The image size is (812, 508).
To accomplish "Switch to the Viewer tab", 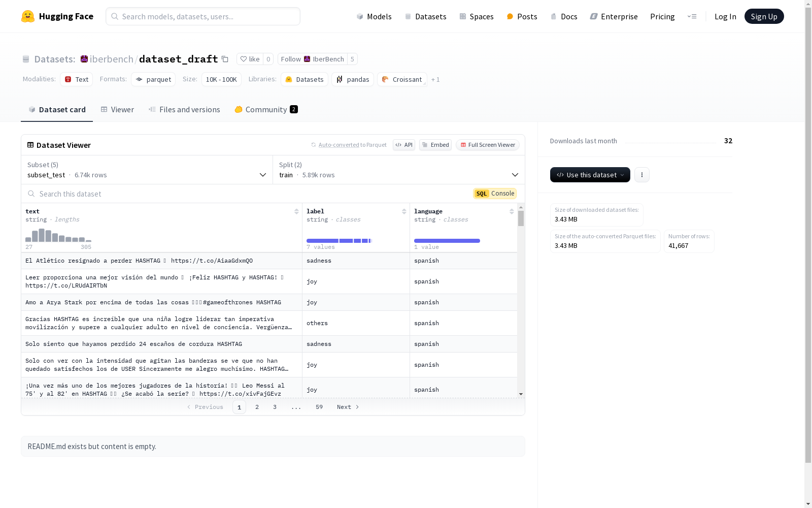I will (117, 110).
